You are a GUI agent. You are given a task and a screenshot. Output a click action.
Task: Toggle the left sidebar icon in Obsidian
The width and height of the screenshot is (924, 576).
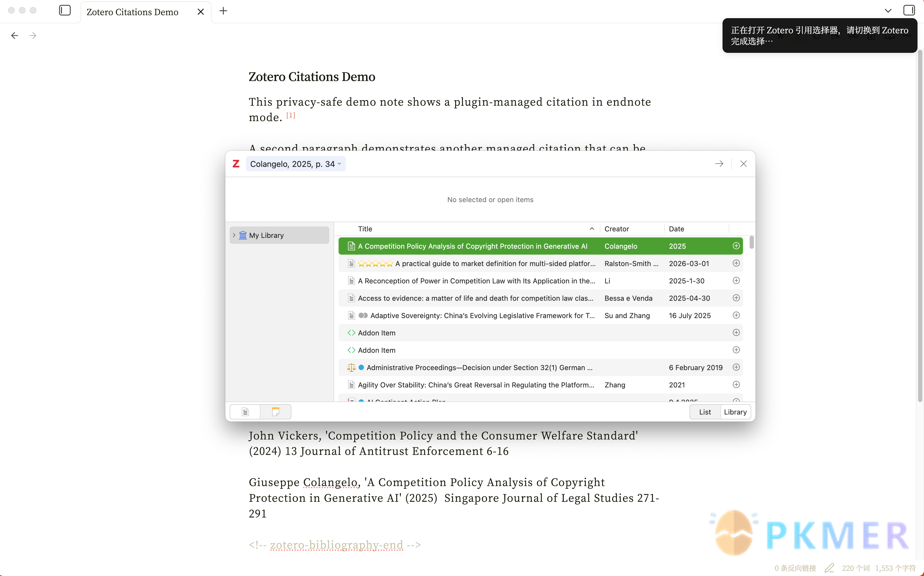pos(65,11)
